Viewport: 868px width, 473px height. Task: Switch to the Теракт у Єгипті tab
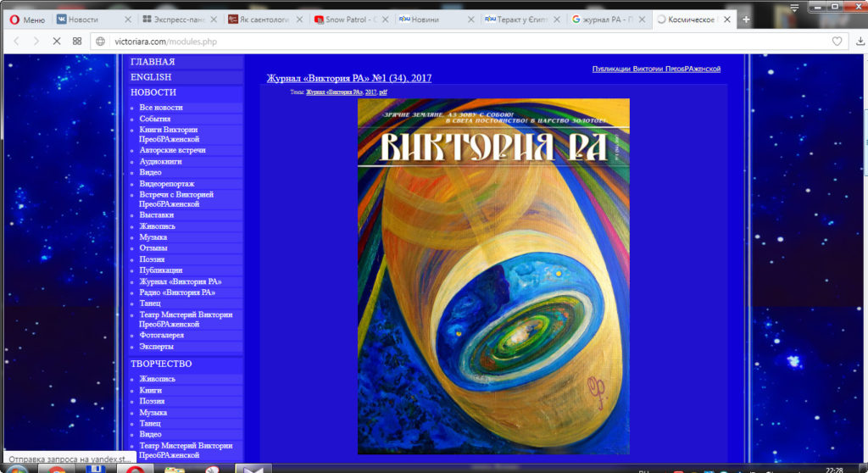point(516,19)
